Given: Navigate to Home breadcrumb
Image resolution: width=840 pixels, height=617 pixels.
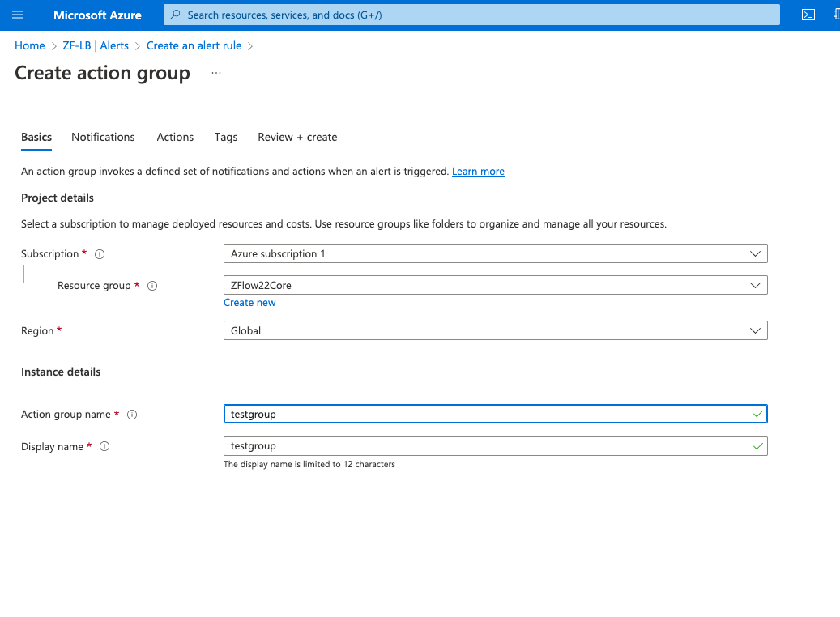Looking at the screenshot, I should (x=29, y=45).
